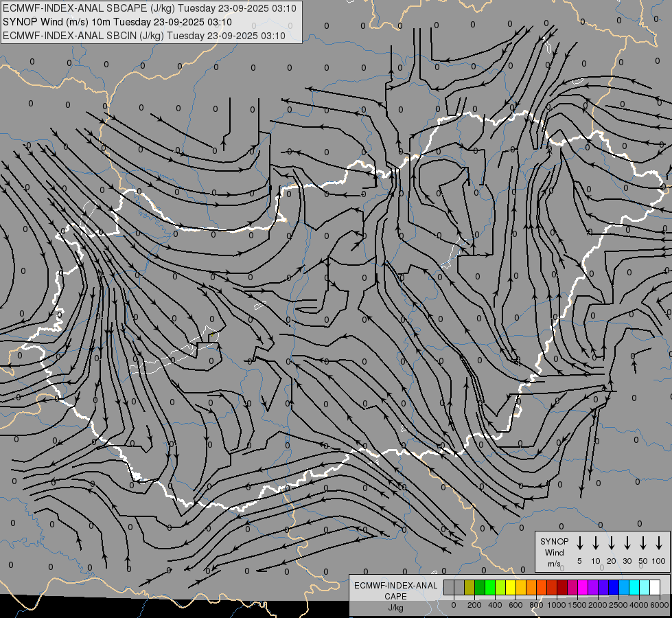This screenshot has height=618, width=672.
Task: Click the '600' tick label on the color scale
Action: [515, 605]
